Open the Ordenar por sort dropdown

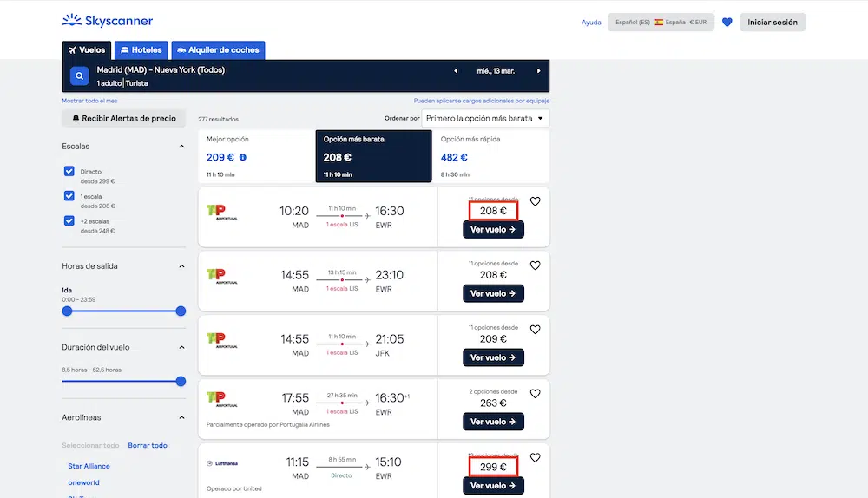485,118
